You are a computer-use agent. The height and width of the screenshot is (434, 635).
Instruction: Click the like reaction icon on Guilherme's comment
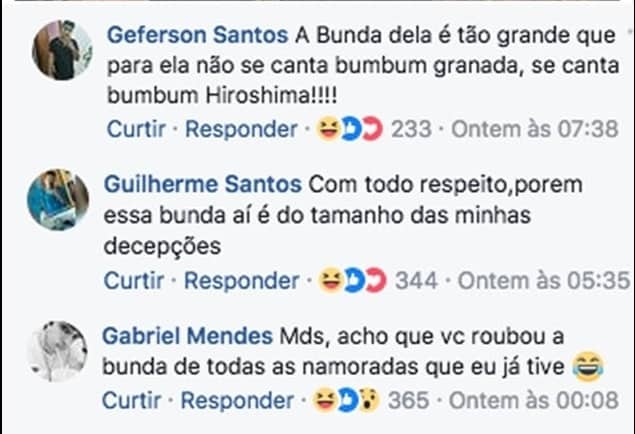[x=354, y=281]
